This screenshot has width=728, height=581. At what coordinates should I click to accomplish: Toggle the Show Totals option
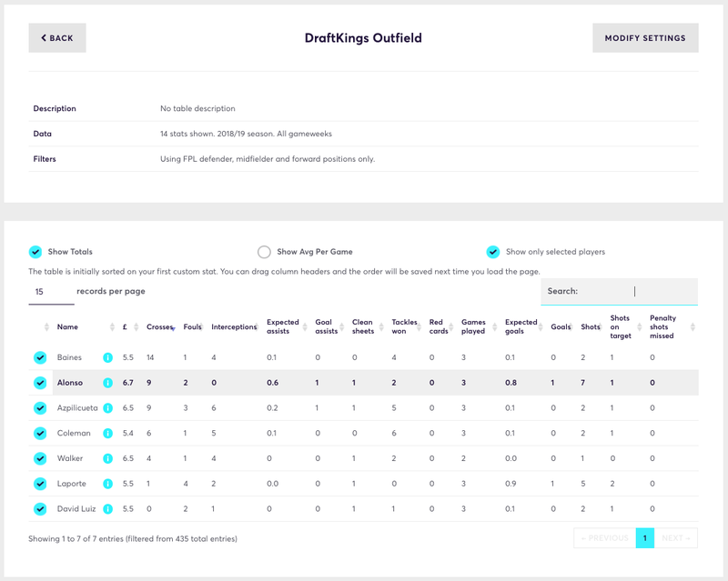(x=35, y=252)
